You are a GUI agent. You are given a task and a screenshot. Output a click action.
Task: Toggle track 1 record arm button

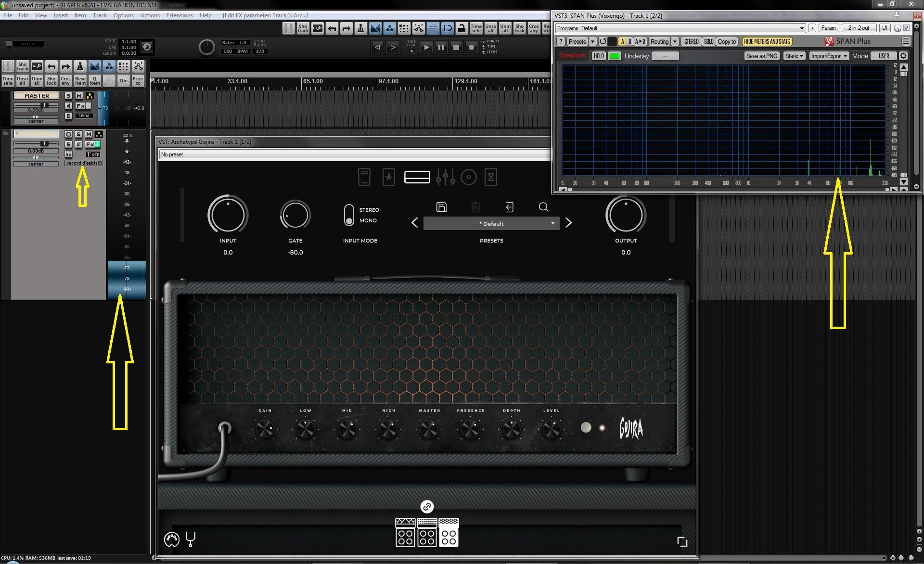pos(68,134)
